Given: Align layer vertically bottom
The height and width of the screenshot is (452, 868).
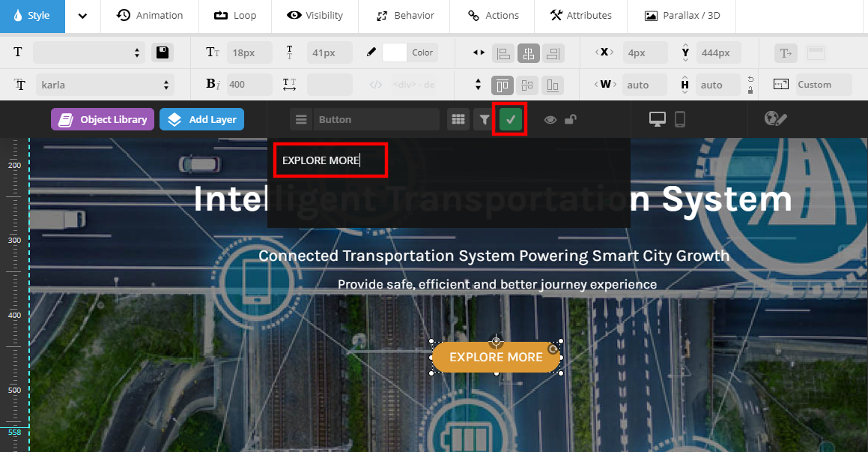Looking at the screenshot, I should tap(553, 85).
